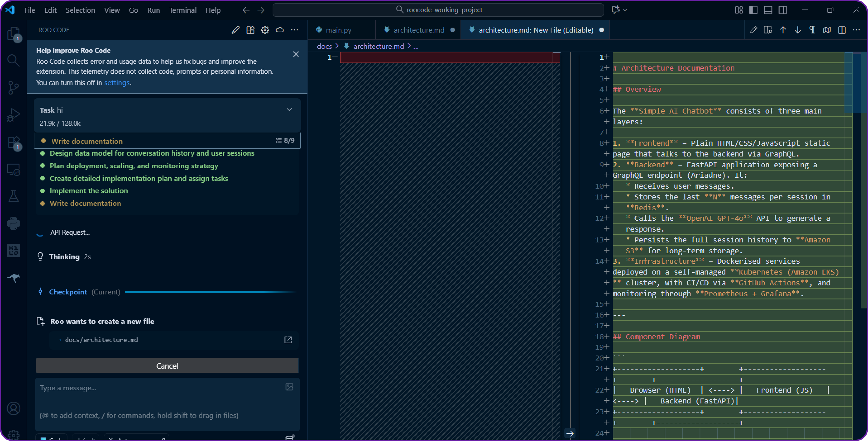Open the telemetry settings link

[117, 83]
